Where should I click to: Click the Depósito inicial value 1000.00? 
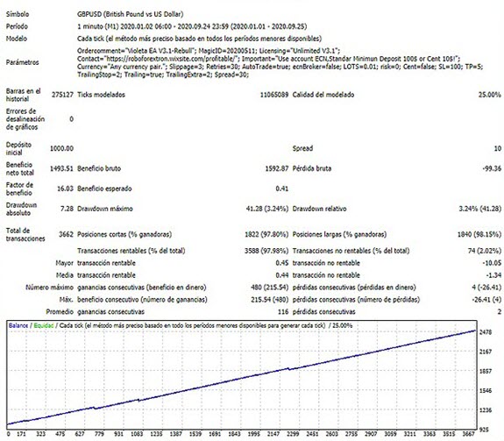pyautogui.click(x=61, y=148)
